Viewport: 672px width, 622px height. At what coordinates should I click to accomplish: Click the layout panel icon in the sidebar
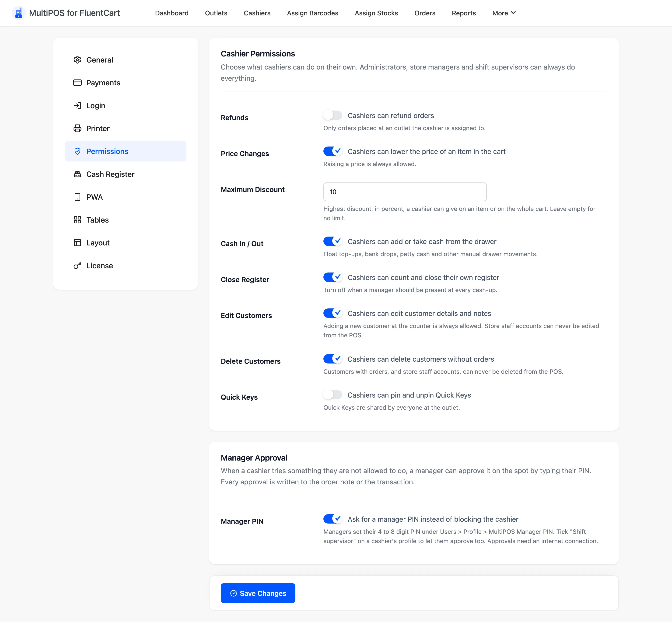click(77, 243)
